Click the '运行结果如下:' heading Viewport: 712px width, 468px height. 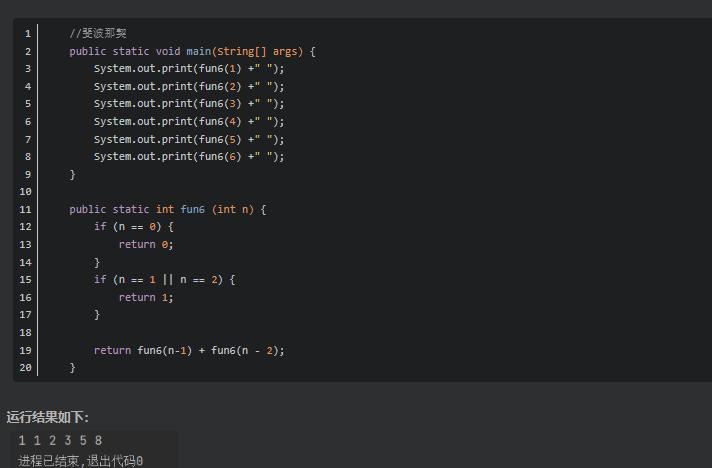click(x=47, y=417)
